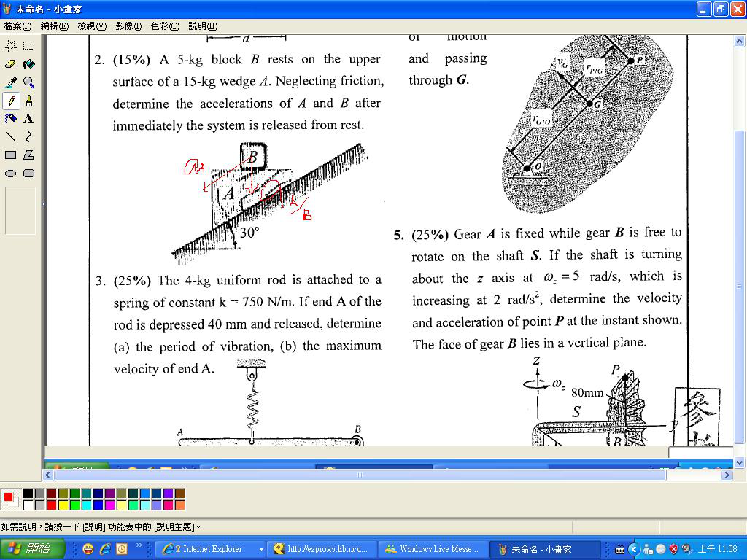Switch to Windows Live Messenger taskbar button

click(432, 549)
